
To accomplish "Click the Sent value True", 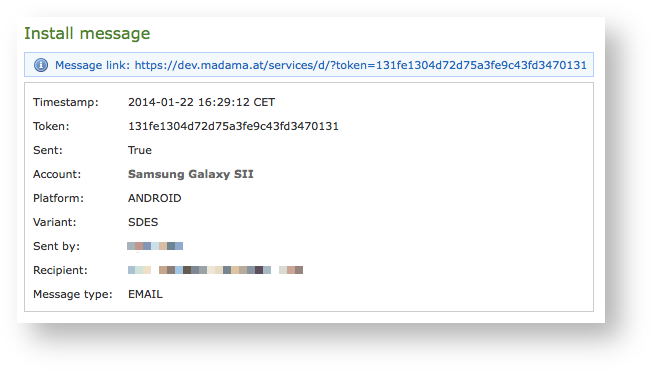I will (x=140, y=150).
